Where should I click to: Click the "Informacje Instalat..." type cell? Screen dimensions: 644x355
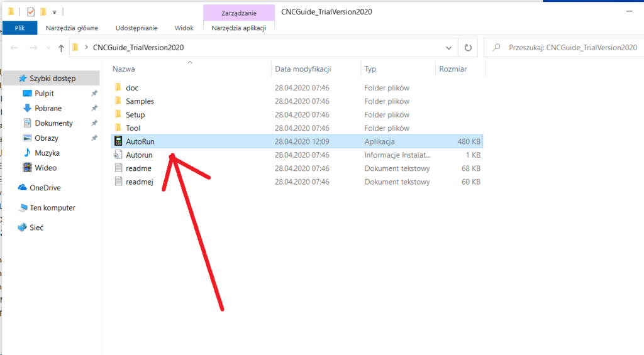tap(397, 155)
